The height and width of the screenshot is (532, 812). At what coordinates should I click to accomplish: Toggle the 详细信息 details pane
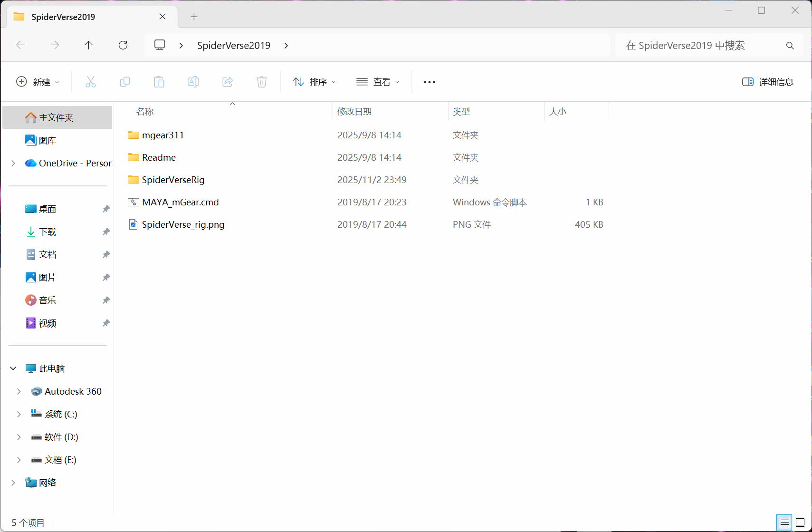[768, 82]
